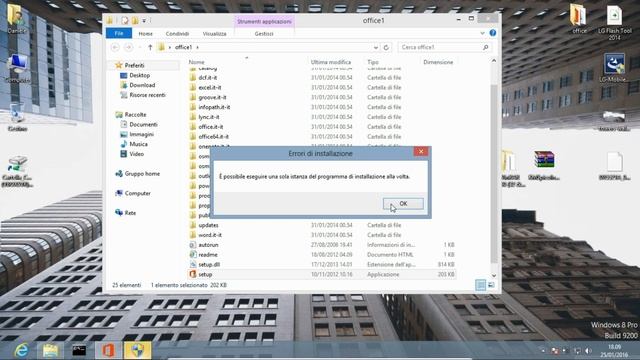Click the scroll up arrow of file list
Image resolution: width=640 pixels, height=360 pixels.
[x=494, y=61]
